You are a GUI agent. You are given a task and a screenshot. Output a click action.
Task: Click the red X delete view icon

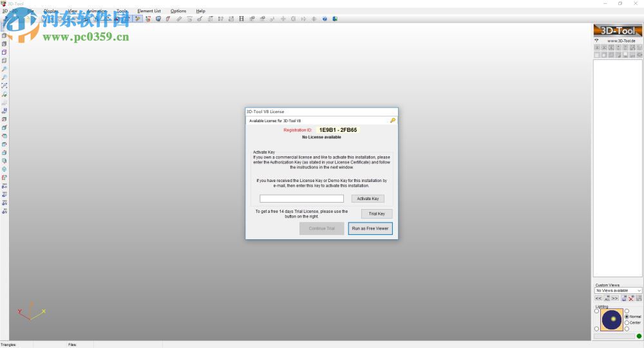(631, 298)
